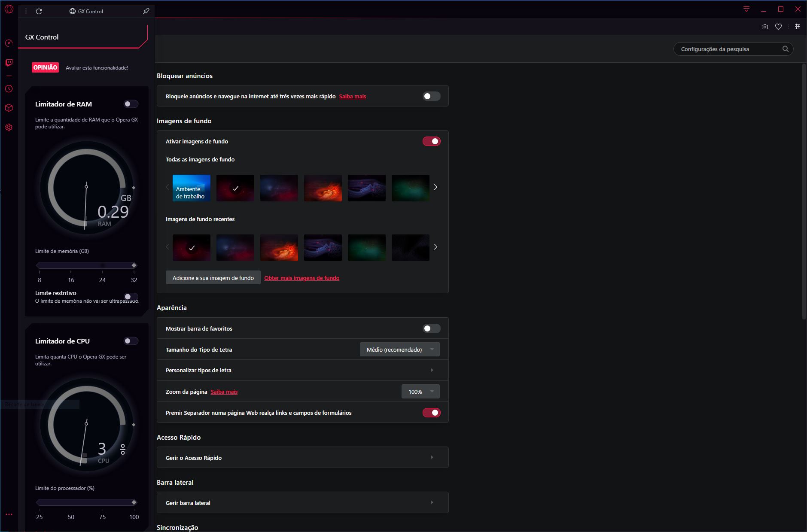807x532 pixels.
Task: Click Avaliar esta funcionalidade link
Action: 97,68
